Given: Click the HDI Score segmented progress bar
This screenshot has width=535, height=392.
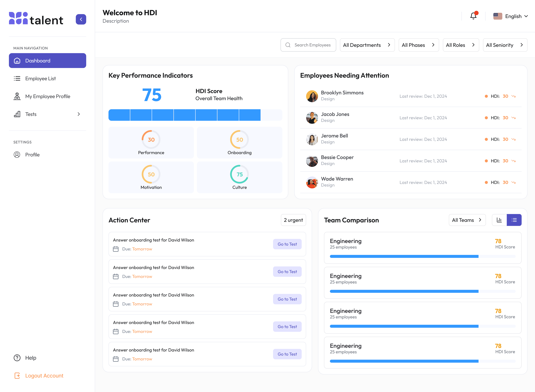Looking at the screenshot, I should 195,115.
